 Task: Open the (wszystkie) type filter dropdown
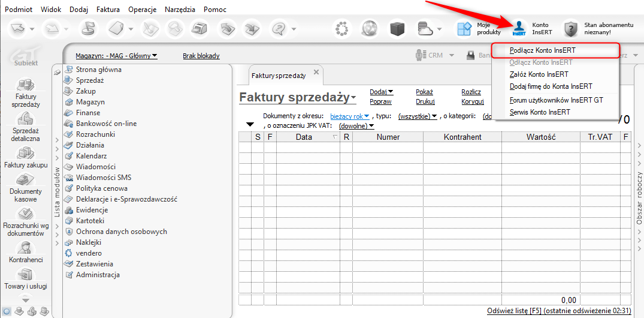[x=418, y=116]
